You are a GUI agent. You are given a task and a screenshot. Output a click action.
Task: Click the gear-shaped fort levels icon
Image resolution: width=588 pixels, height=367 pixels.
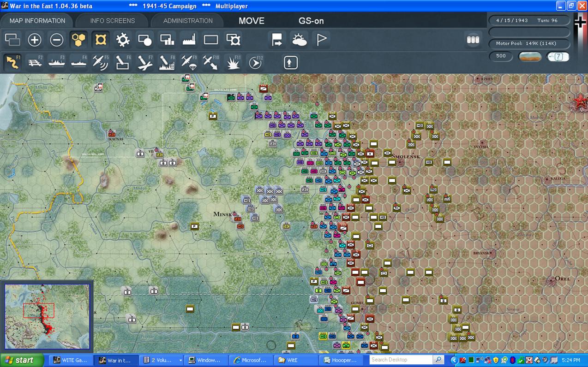[x=123, y=40]
